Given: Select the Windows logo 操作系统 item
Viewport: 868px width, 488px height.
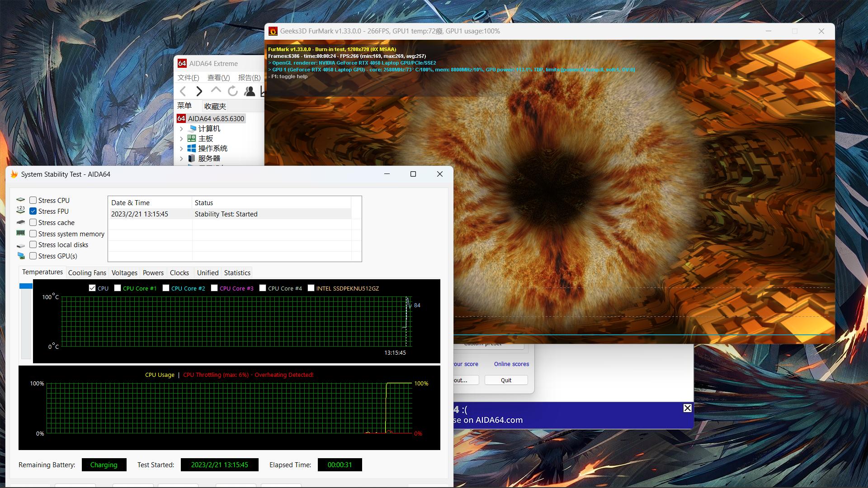Looking at the screenshot, I should point(192,149).
